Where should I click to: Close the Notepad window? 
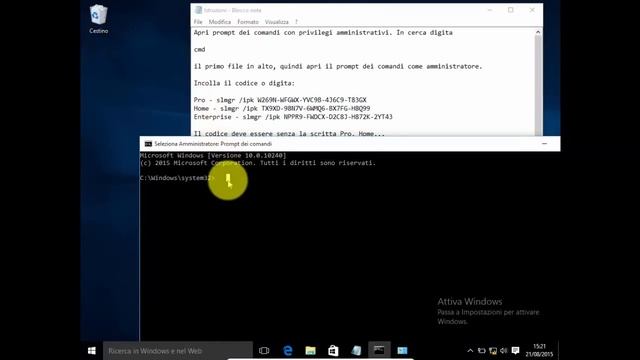tap(532, 10)
